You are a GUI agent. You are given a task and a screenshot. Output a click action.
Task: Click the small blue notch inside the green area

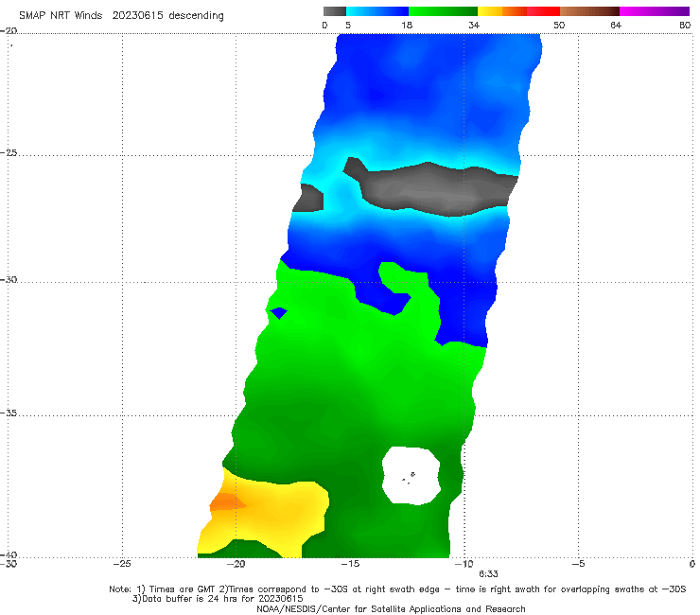coord(279,312)
